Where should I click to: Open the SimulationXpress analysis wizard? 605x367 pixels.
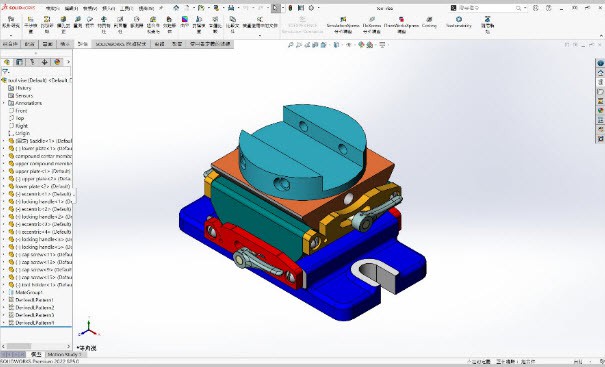click(x=343, y=25)
